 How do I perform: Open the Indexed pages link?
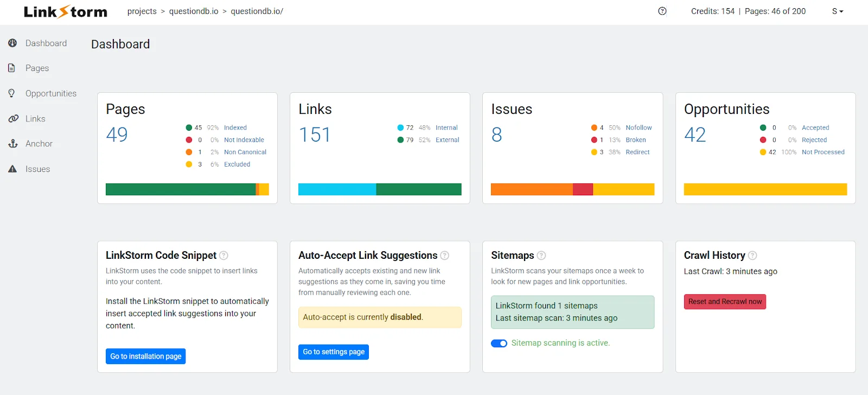pyautogui.click(x=235, y=128)
